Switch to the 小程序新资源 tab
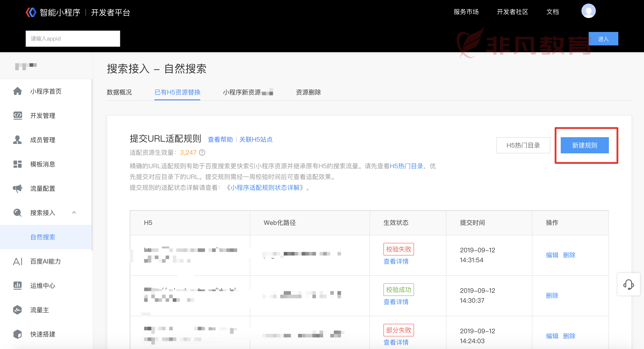The image size is (644, 349). pyautogui.click(x=242, y=92)
